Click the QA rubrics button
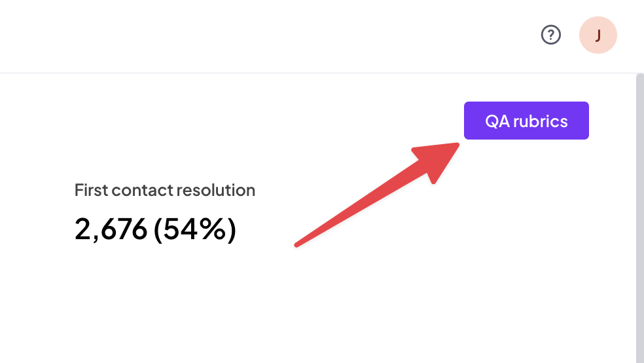This screenshot has height=363, width=644. pos(526,121)
